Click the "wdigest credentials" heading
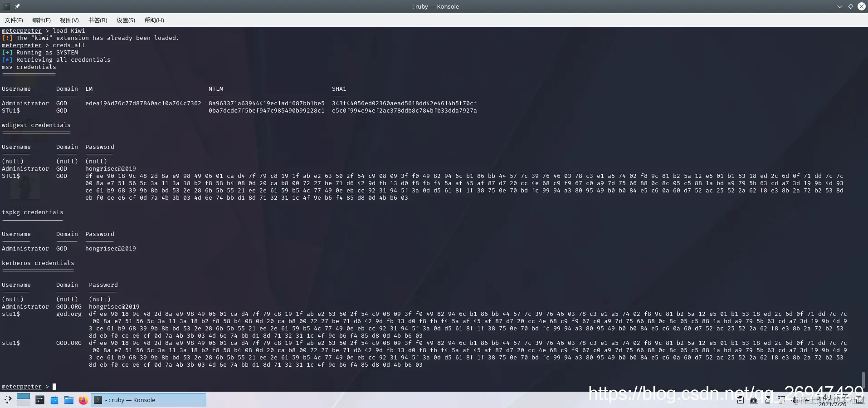 pos(36,125)
